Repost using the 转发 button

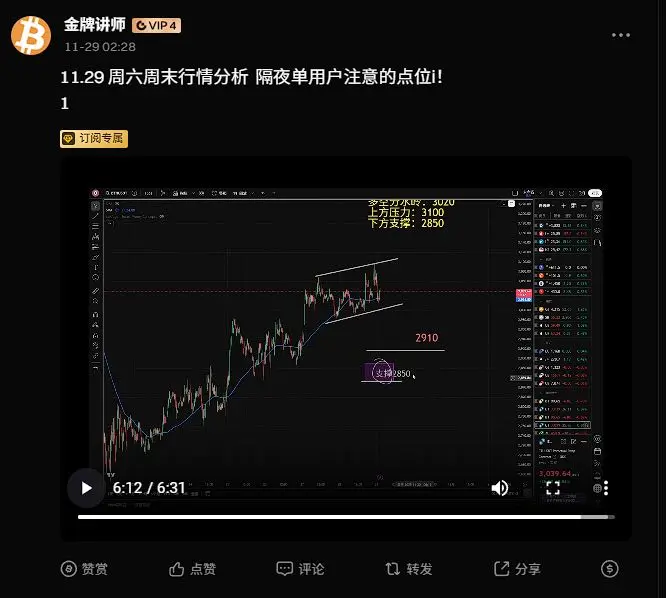(409, 569)
